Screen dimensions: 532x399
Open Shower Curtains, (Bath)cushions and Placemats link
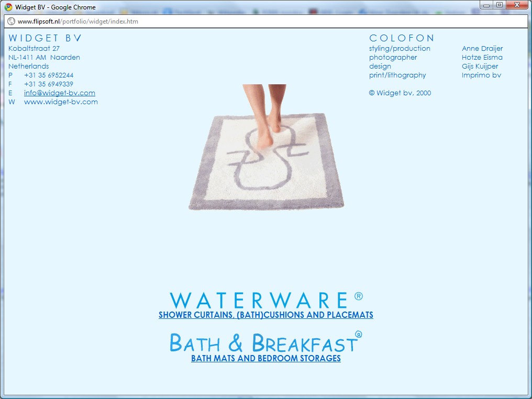(x=265, y=315)
